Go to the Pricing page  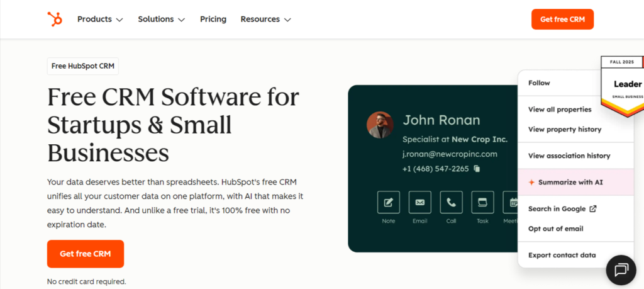click(213, 20)
